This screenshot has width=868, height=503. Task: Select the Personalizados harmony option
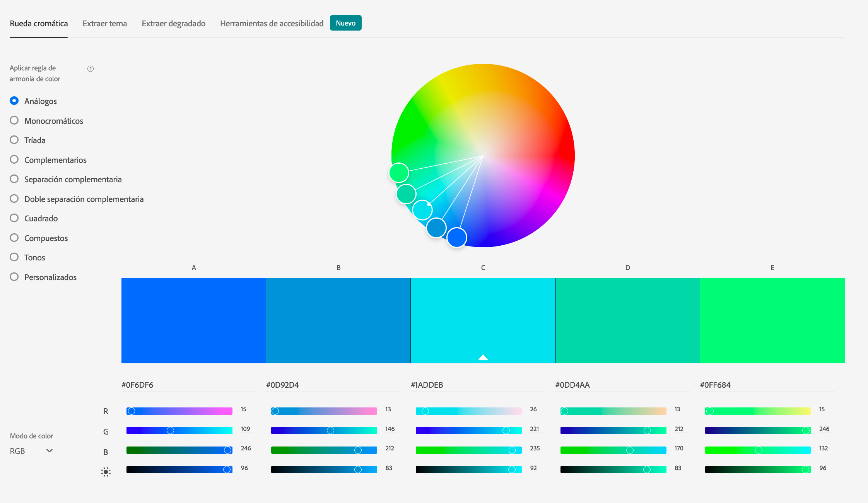43,277
